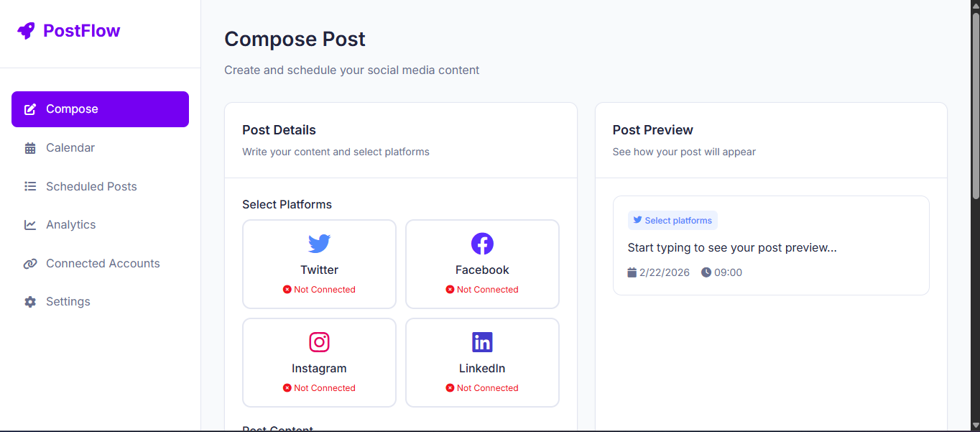Open the Calendar icon in the sidebar
Viewport: 980px width, 432px height.
(x=30, y=147)
